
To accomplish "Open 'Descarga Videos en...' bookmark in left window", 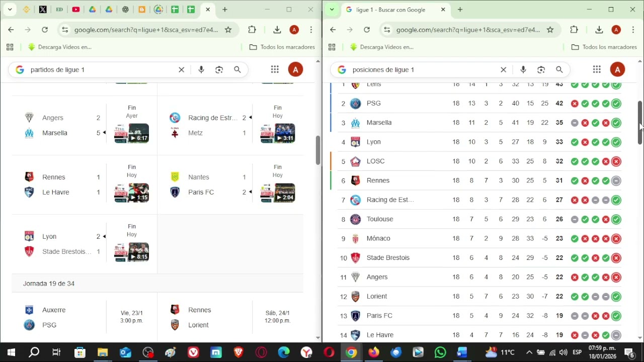I will pyautogui.click(x=60, y=47).
